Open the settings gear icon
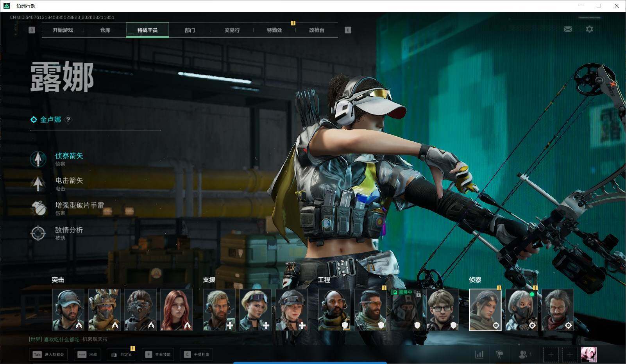The image size is (626, 364). point(589,29)
